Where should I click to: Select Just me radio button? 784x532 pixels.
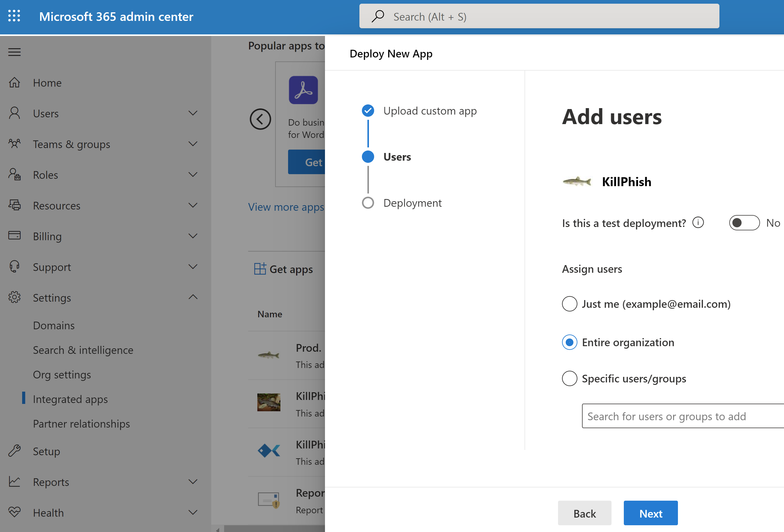click(569, 304)
